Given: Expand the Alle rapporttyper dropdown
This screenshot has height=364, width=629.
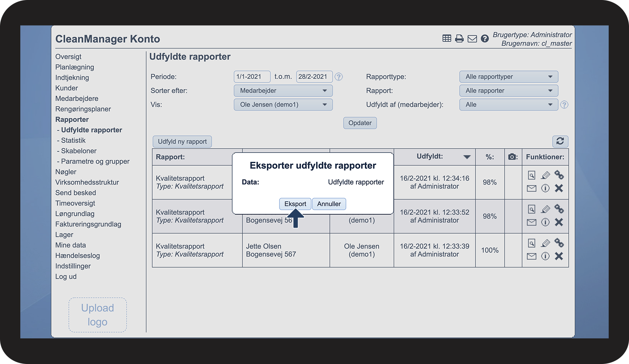Looking at the screenshot, I should pyautogui.click(x=508, y=77).
